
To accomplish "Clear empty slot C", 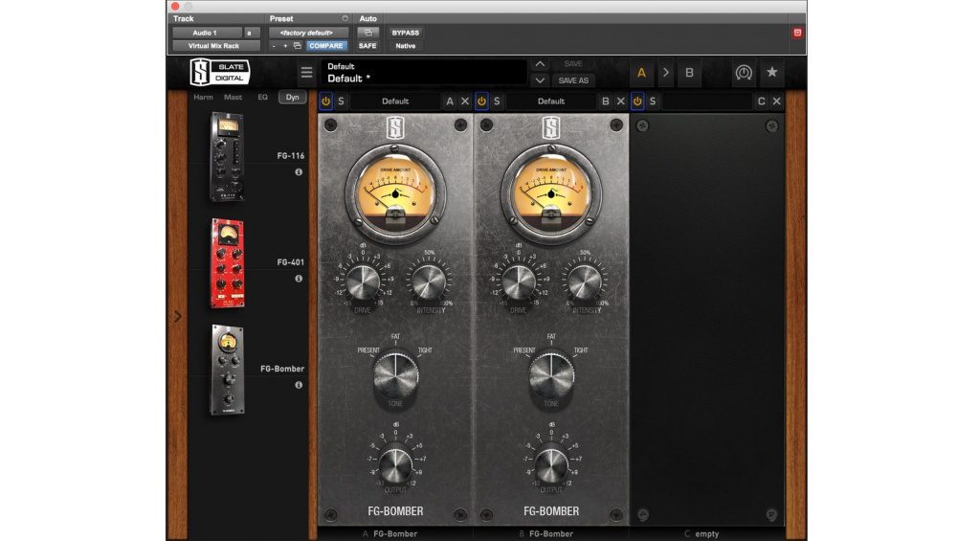I will [776, 101].
